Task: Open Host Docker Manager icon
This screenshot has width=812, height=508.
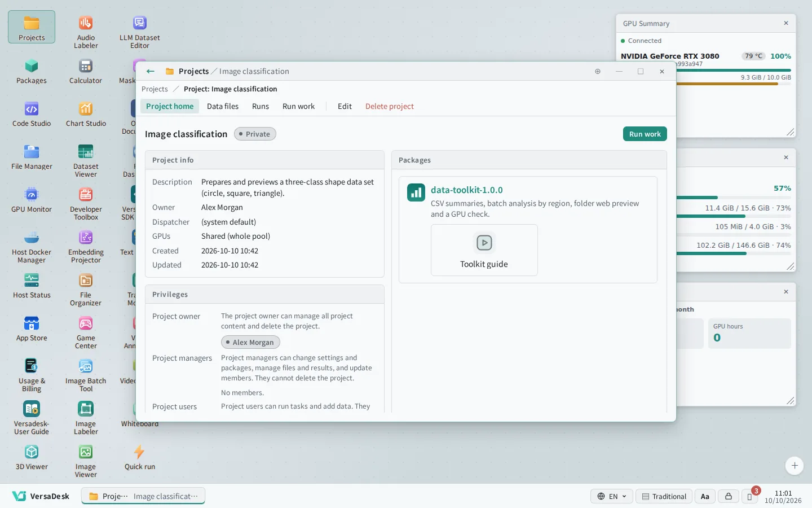Action: tap(32, 247)
